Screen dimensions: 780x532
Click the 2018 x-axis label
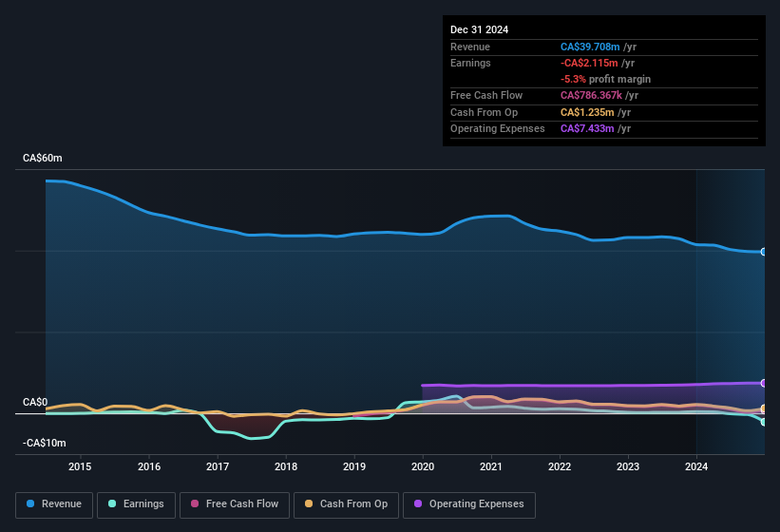pos(286,466)
